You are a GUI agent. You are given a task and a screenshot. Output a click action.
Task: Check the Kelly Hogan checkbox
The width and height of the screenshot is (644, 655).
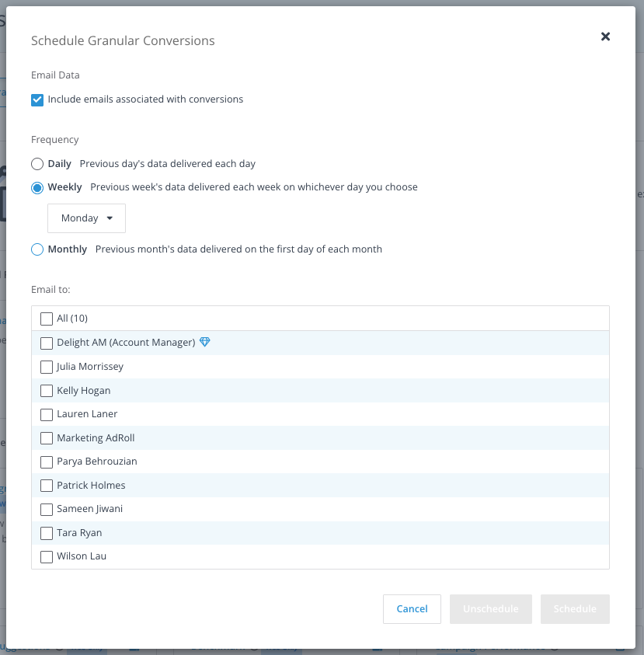coord(47,391)
